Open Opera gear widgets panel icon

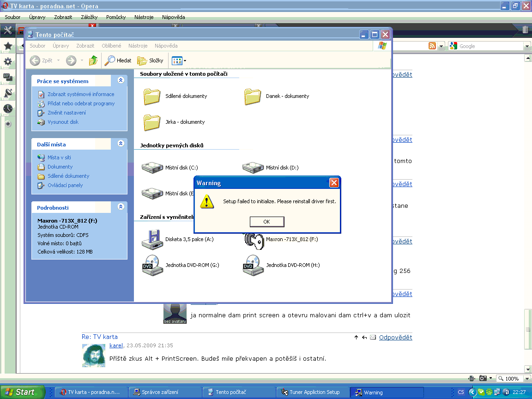(x=8, y=61)
